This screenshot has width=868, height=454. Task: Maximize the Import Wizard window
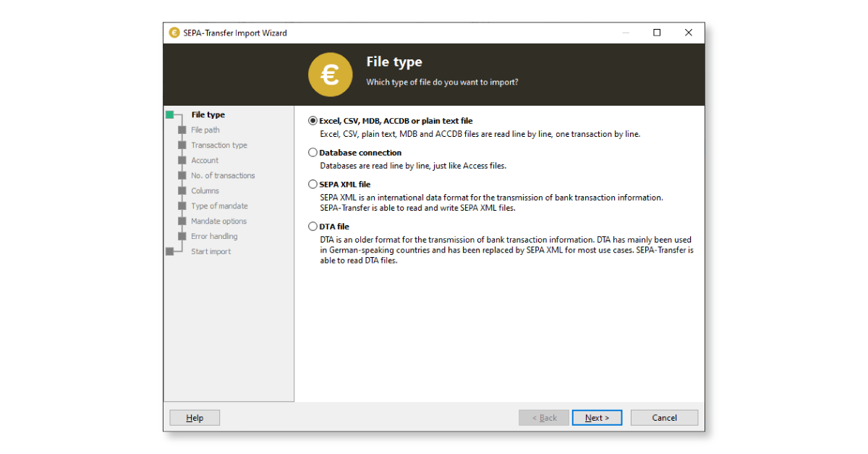[x=657, y=33]
